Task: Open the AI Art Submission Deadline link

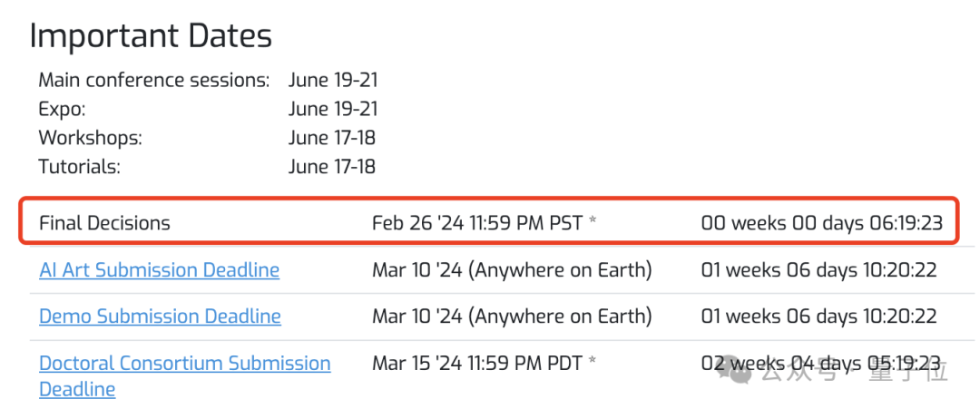Action: coord(159,270)
